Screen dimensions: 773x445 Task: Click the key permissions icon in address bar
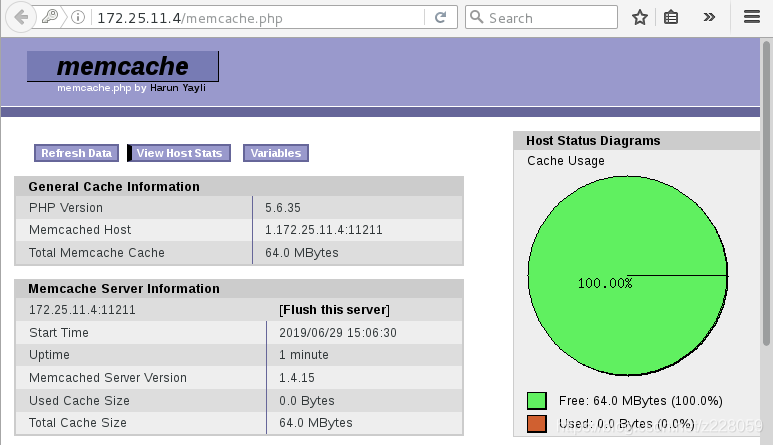[x=50, y=17]
